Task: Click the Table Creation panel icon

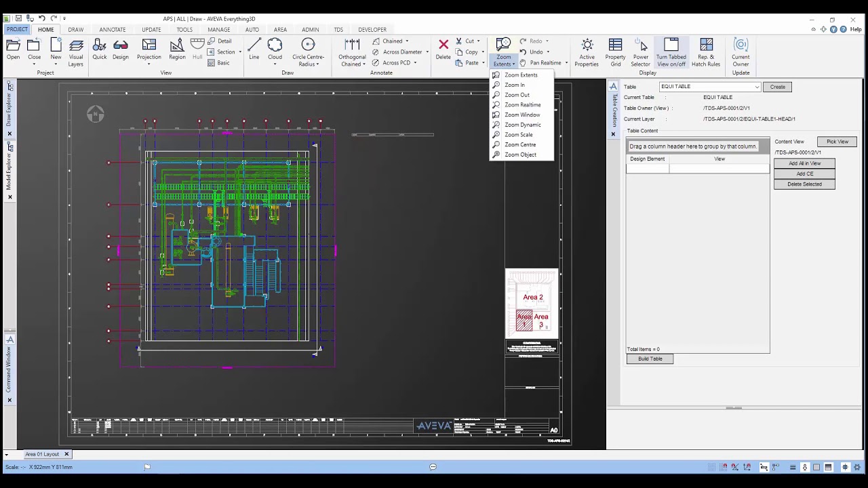Action: click(613, 86)
